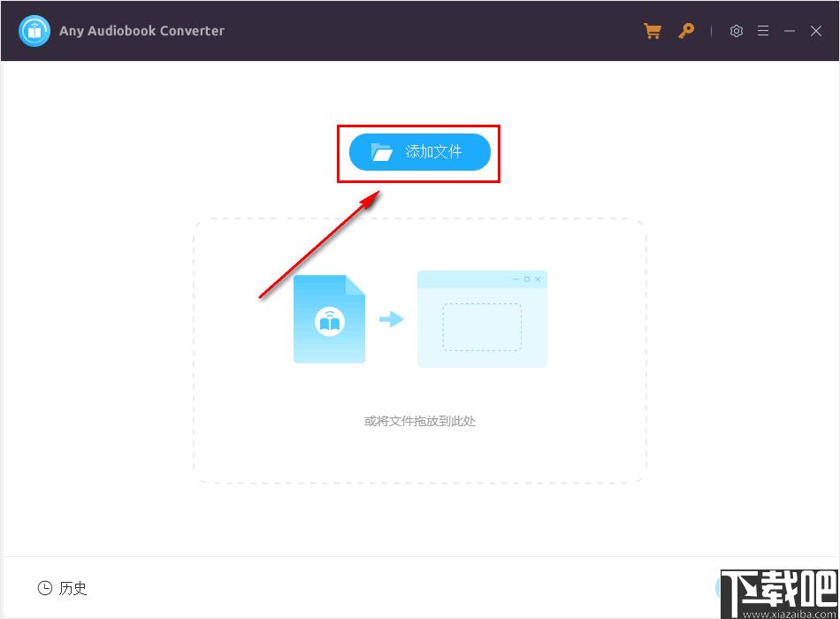Image resolution: width=840 pixels, height=619 pixels.
Task: Click the light blue window illustration
Action: tap(482, 319)
